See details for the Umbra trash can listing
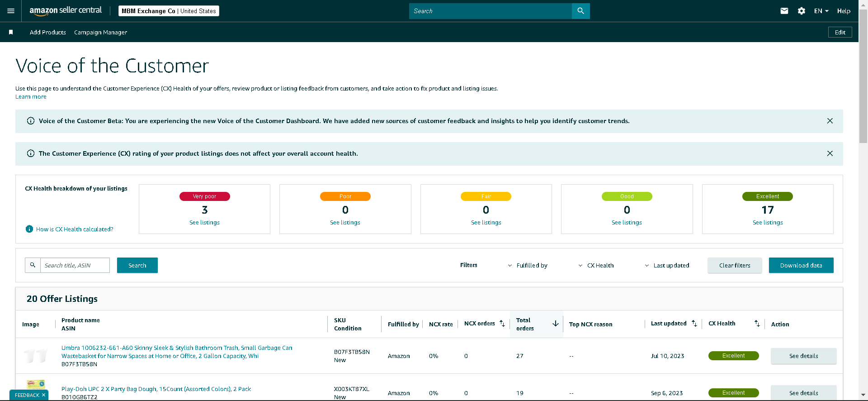 pos(804,356)
